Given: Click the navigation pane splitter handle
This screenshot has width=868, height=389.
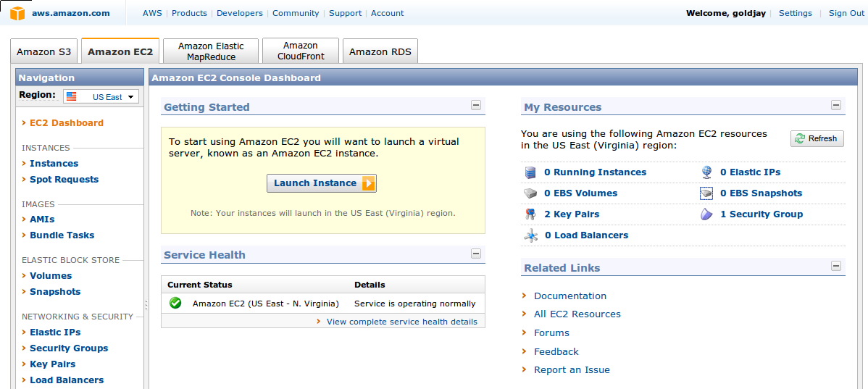Looking at the screenshot, I should [x=146, y=304].
